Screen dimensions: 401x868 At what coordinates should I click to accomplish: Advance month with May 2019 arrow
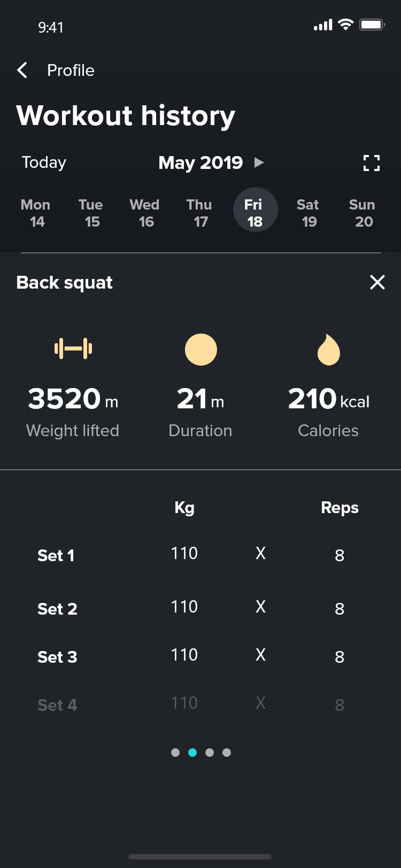click(259, 162)
